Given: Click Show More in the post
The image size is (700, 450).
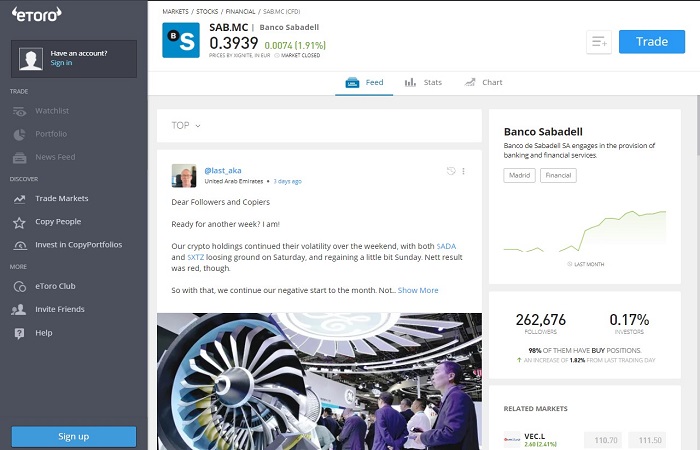Looking at the screenshot, I should [418, 291].
